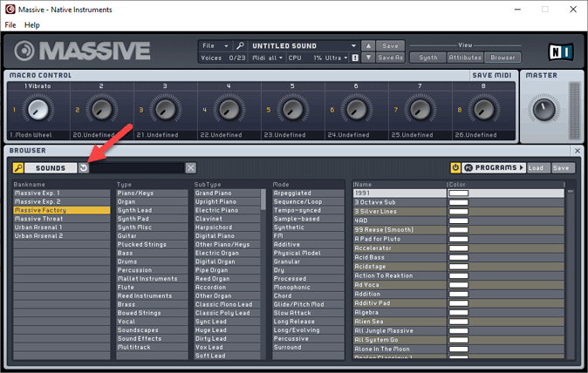The image size is (588, 373).
Task: Click the Massive app icon in title bar
Action: point(10,10)
